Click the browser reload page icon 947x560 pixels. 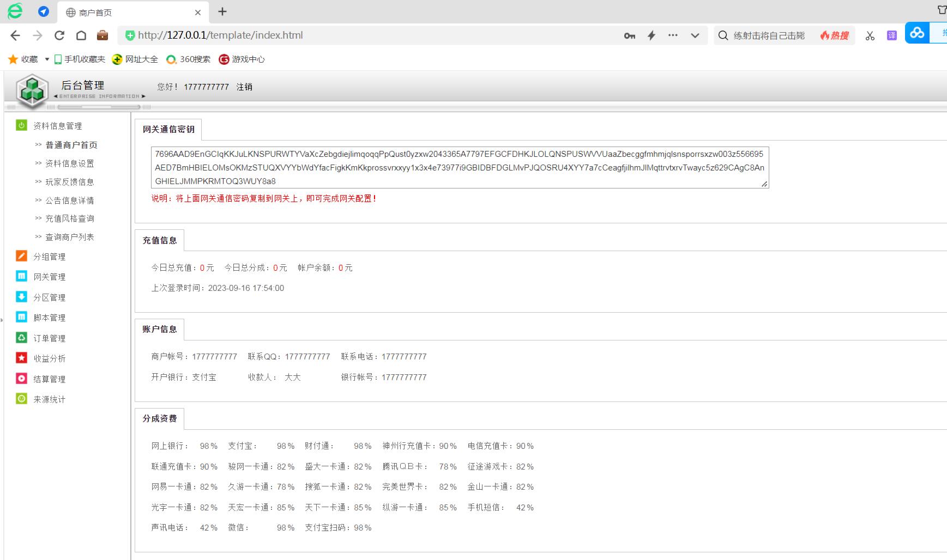[59, 35]
